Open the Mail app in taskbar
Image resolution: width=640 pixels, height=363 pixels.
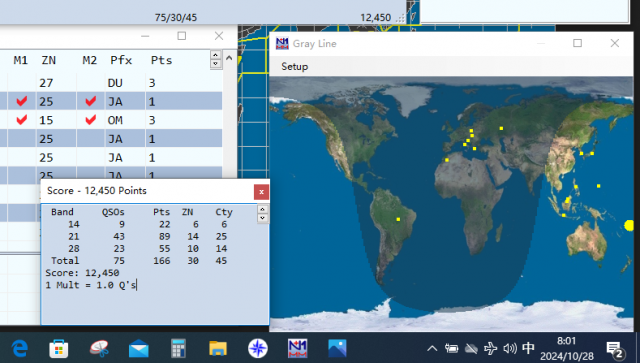(x=138, y=349)
